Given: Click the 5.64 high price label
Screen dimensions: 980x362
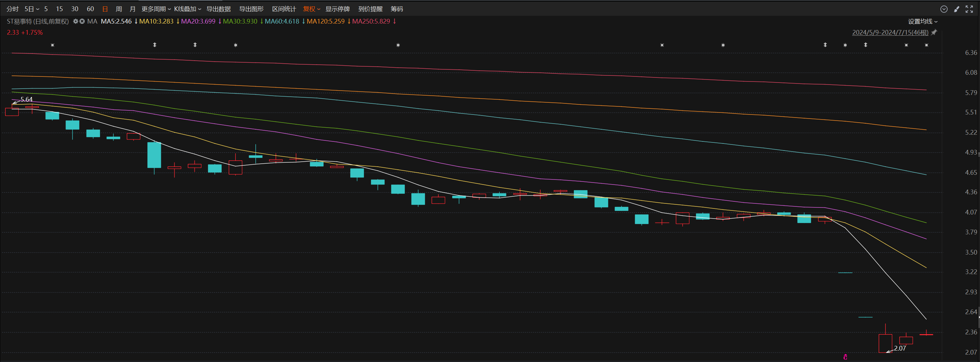Looking at the screenshot, I should (26, 99).
